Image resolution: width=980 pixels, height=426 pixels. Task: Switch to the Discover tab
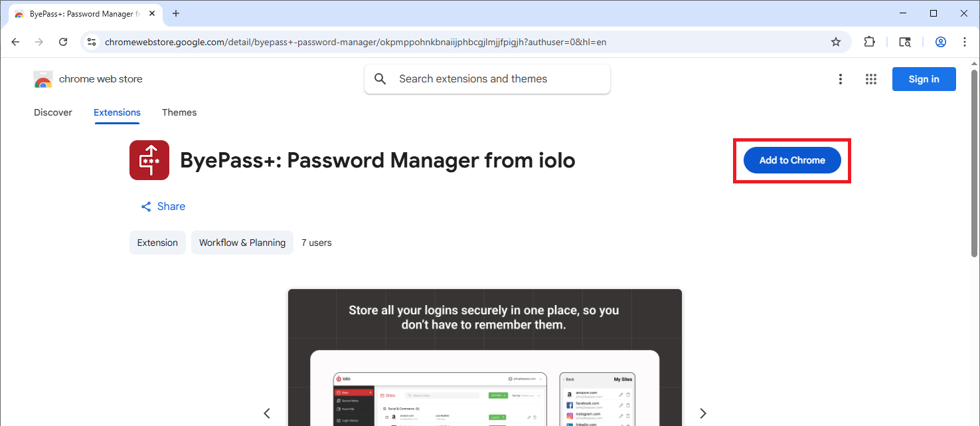pyautogui.click(x=53, y=112)
